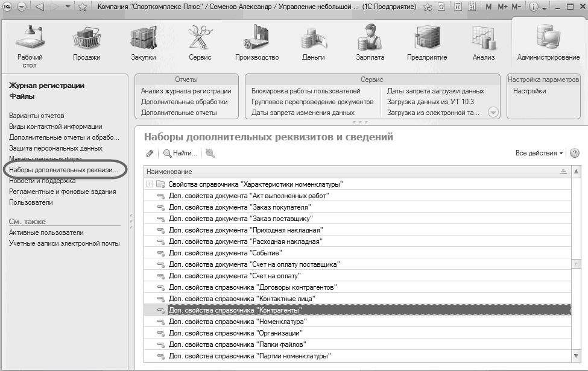
Task: Open the Производство section
Action: pos(257,43)
